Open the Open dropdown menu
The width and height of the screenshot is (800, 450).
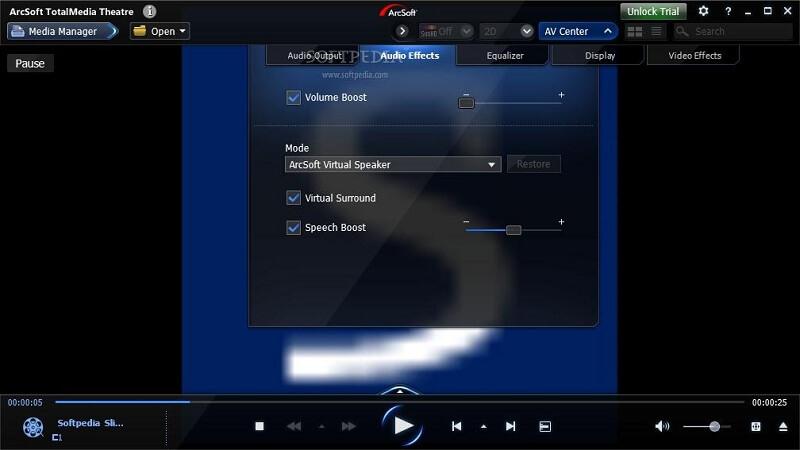tap(160, 31)
